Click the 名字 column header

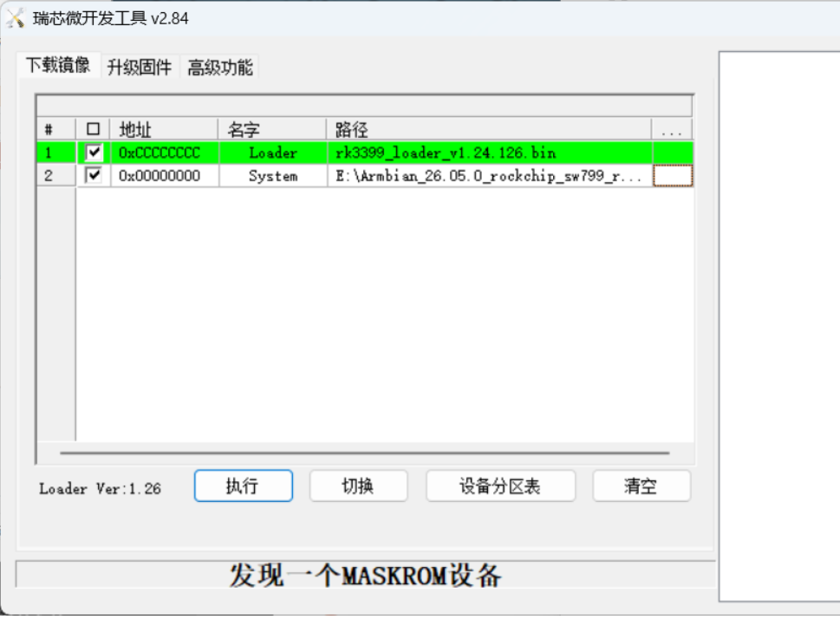click(x=272, y=129)
